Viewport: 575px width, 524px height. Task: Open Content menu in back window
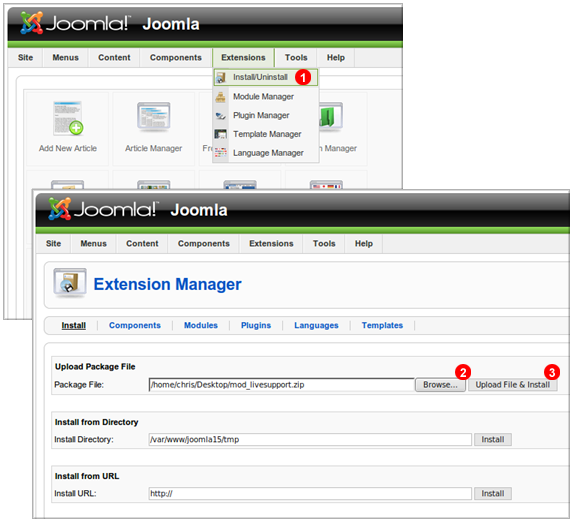(x=114, y=58)
